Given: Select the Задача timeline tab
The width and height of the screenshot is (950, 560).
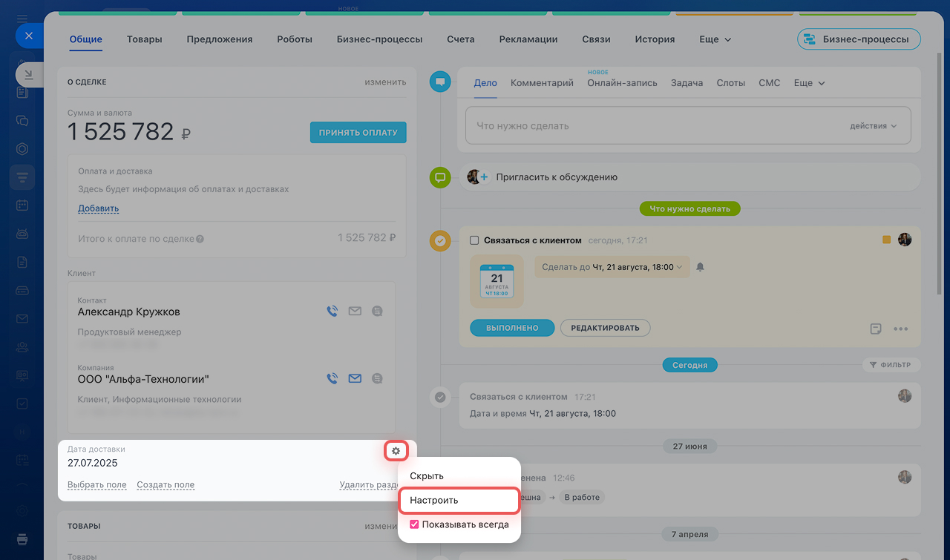Looking at the screenshot, I should coord(687,83).
